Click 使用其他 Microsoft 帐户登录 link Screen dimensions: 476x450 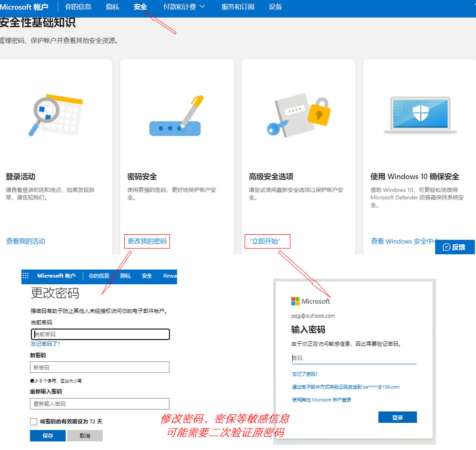point(321,400)
